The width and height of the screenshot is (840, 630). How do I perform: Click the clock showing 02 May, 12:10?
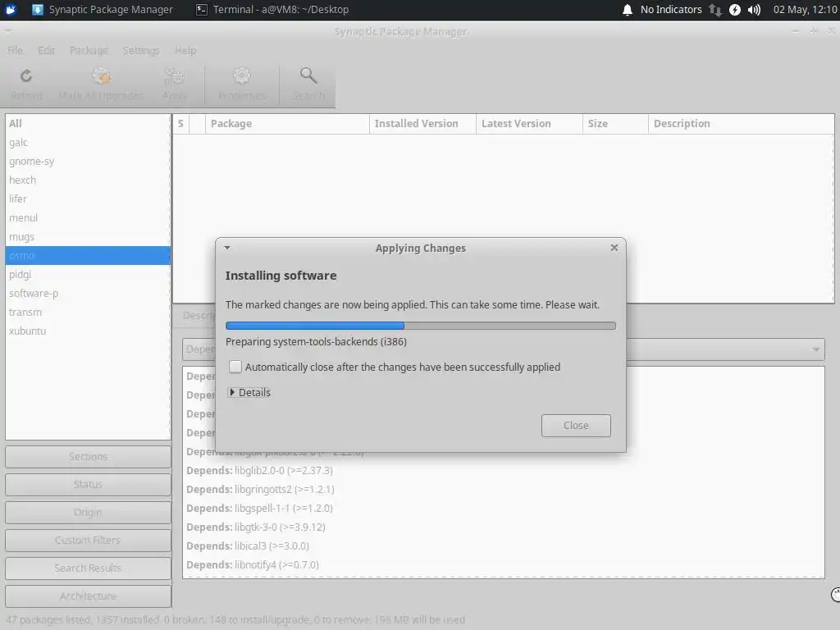(x=806, y=10)
